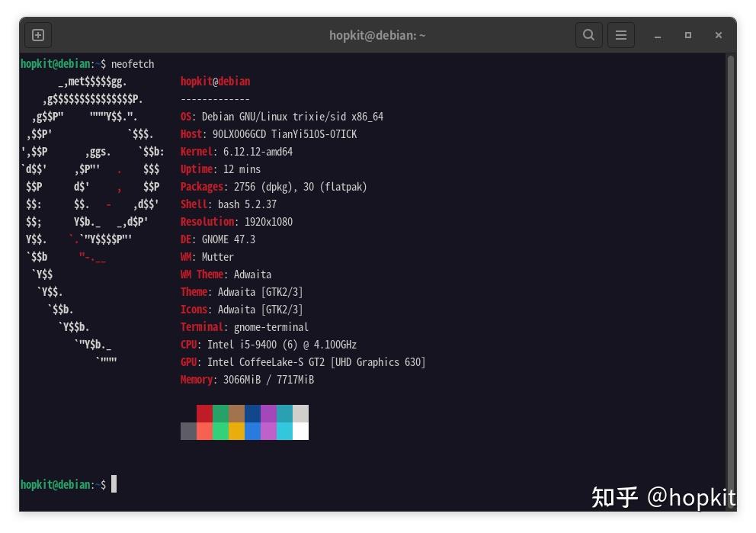Screen dimensions: 756x533
Task: Click the title bar showing hopkit@debian
Action: click(x=377, y=34)
